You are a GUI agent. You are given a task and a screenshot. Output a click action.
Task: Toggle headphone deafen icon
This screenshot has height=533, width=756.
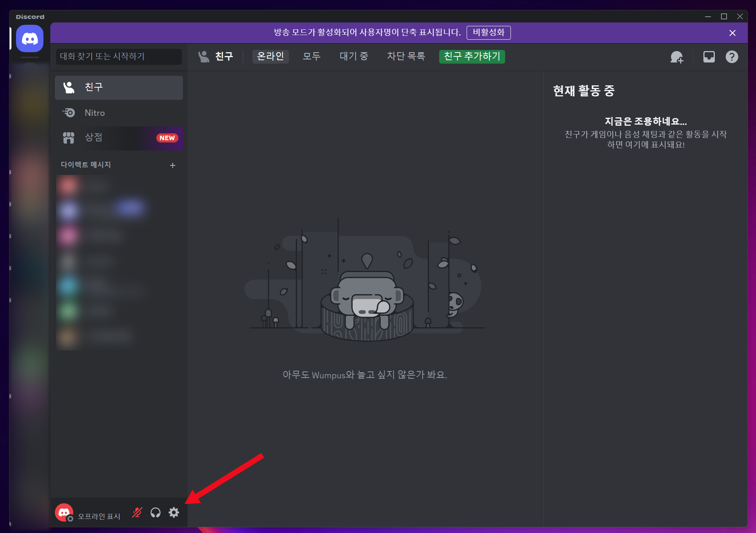[156, 512]
